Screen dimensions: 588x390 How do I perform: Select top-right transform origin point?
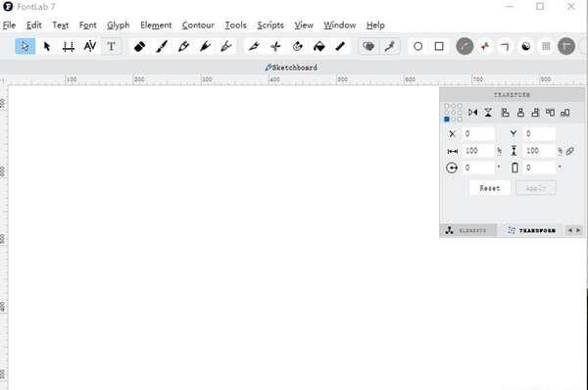coord(460,106)
